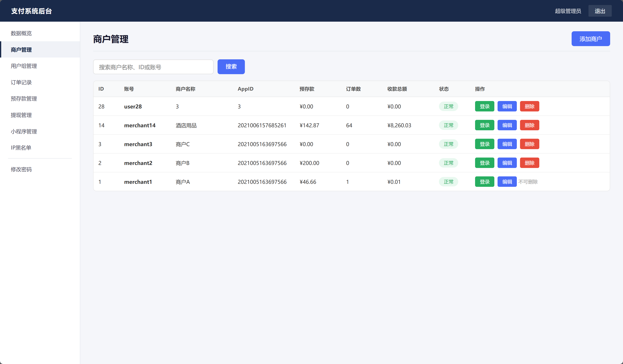Click 编辑 for merchant1

click(x=507, y=182)
